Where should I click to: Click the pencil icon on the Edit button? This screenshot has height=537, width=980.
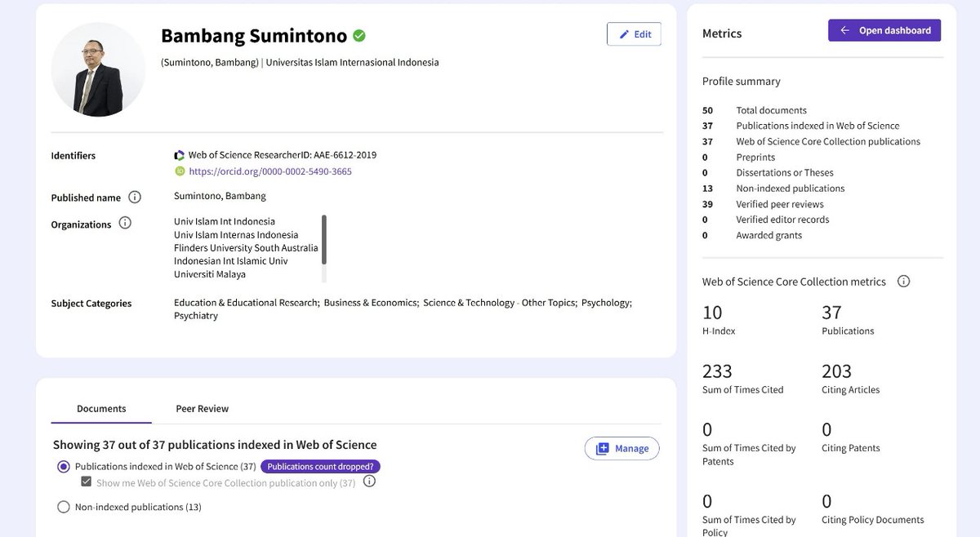coord(626,33)
